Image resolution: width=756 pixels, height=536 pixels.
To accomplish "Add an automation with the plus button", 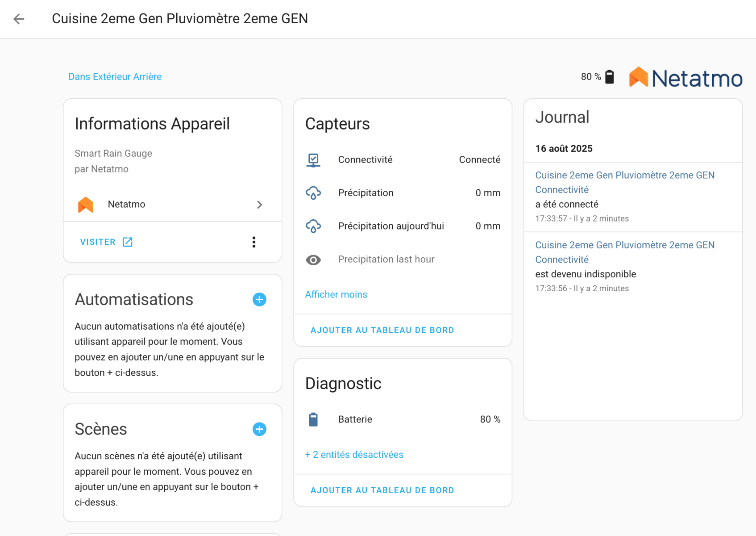I will 259,300.
